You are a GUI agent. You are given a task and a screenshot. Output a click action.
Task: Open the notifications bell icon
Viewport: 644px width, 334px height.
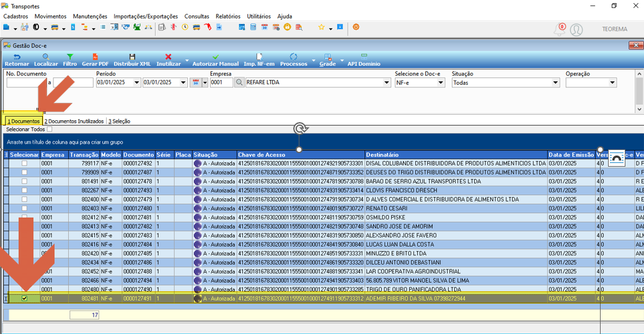[x=559, y=29]
